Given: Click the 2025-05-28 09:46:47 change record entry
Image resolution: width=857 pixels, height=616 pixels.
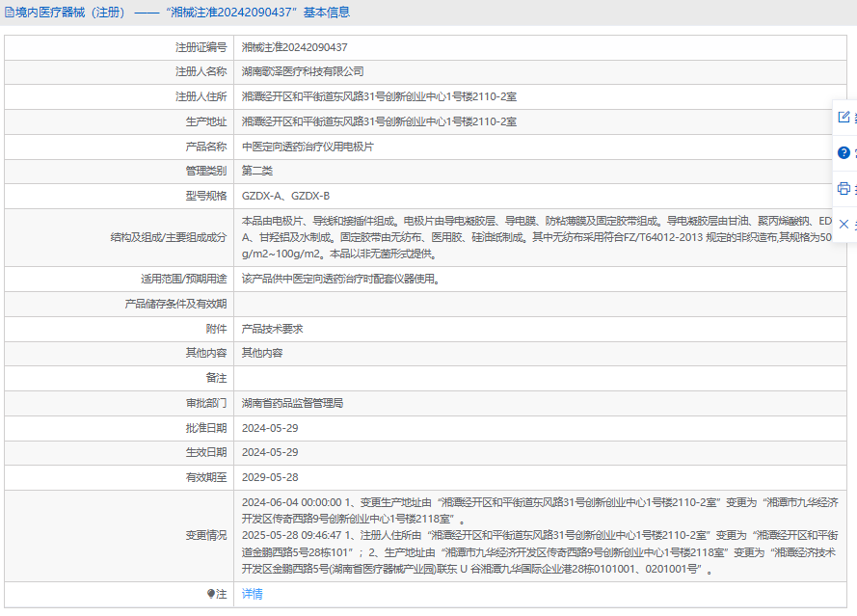Looking at the screenshot, I should point(540,552).
